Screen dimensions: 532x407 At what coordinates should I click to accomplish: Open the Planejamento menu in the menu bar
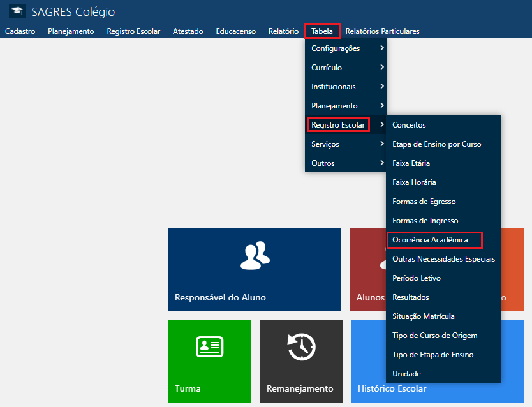71,31
